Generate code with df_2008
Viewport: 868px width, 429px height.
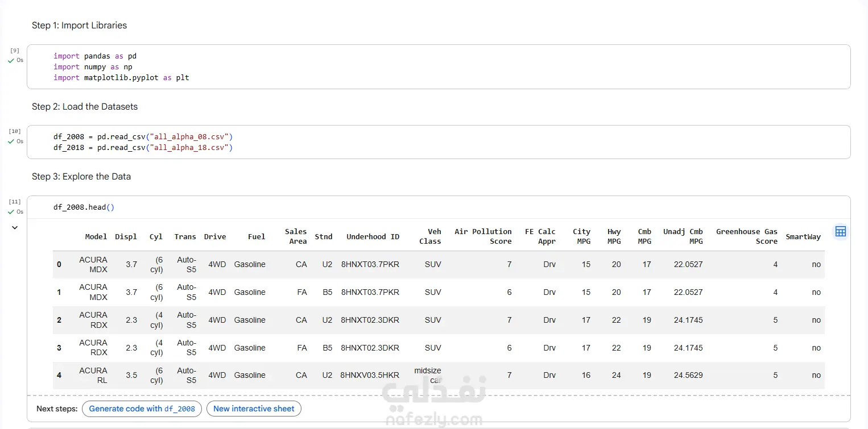(142, 409)
